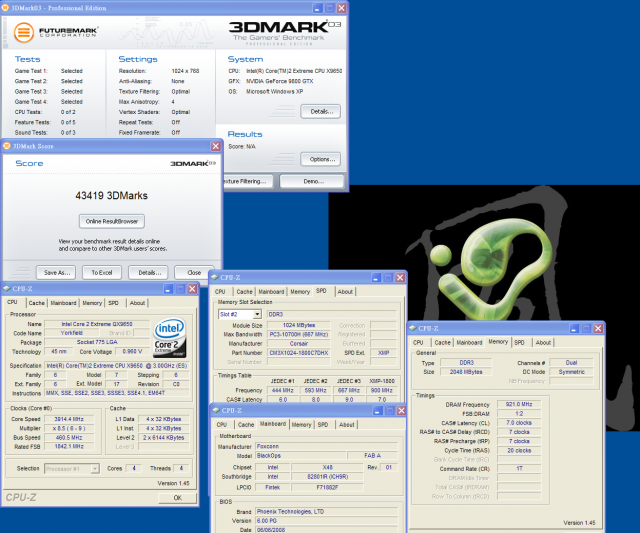This screenshot has height=533, width=640.
Task: Click the Options... button under Results
Action: click(321, 159)
